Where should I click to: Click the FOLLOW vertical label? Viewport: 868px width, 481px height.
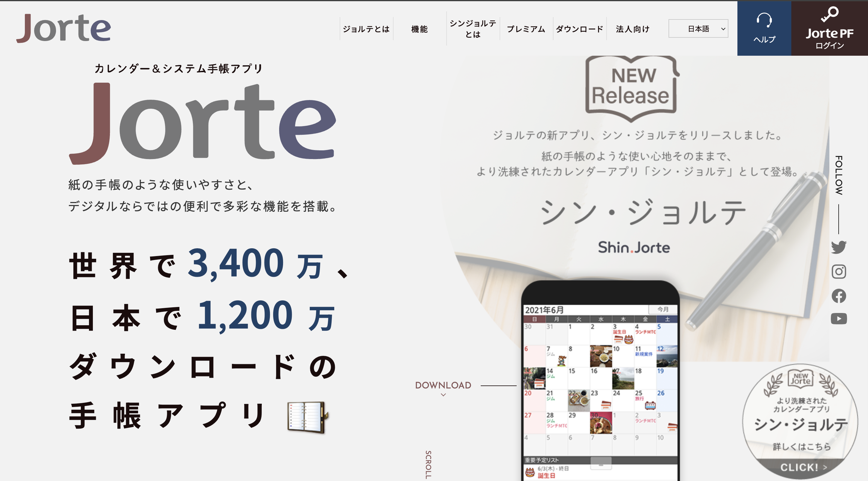tap(839, 175)
